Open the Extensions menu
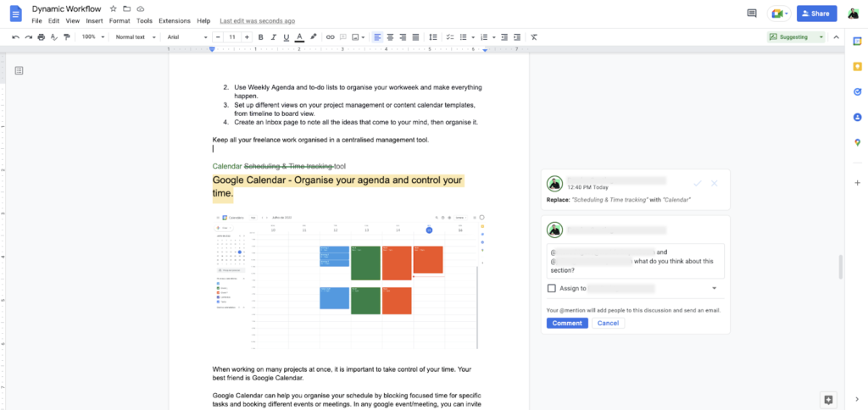Image resolution: width=868 pixels, height=410 pixels. pyautogui.click(x=175, y=21)
